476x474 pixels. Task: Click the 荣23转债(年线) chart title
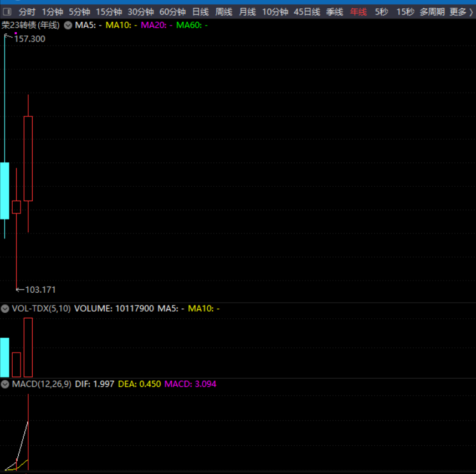[30, 25]
